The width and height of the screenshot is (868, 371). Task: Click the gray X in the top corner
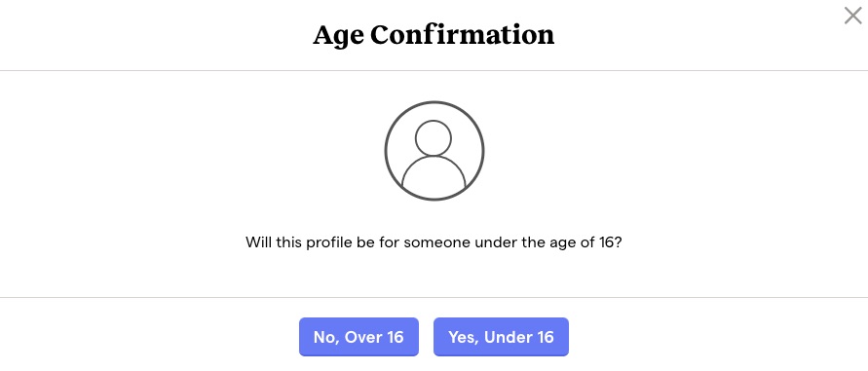[x=852, y=16]
